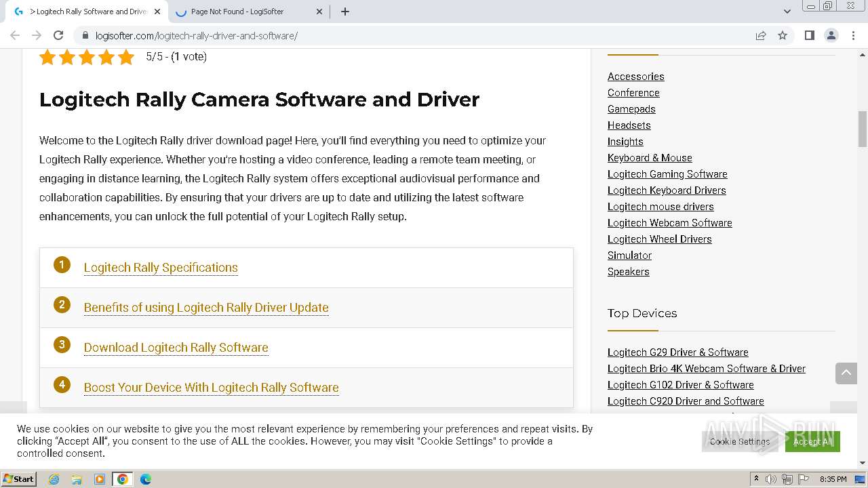The height and width of the screenshot is (488, 868).
Task: Browse the Speakers category
Action: coord(628,272)
